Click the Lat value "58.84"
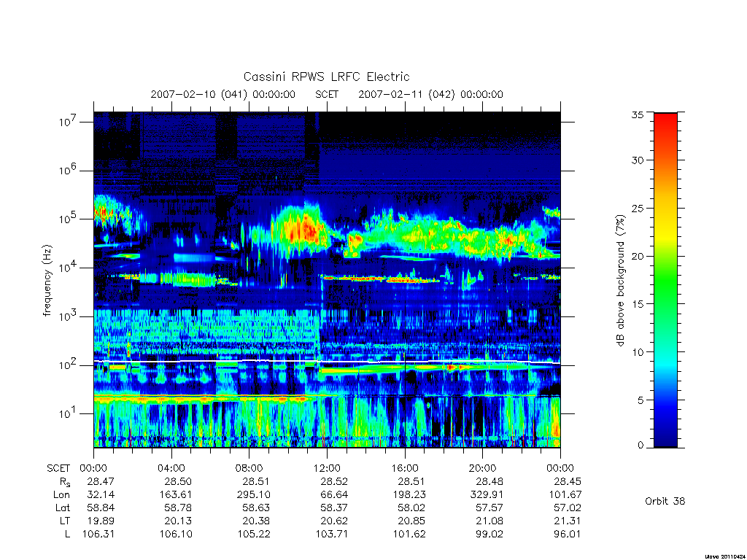Image resolution: width=747 pixels, height=560 pixels. pyautogui.click(x=101, y=507)
